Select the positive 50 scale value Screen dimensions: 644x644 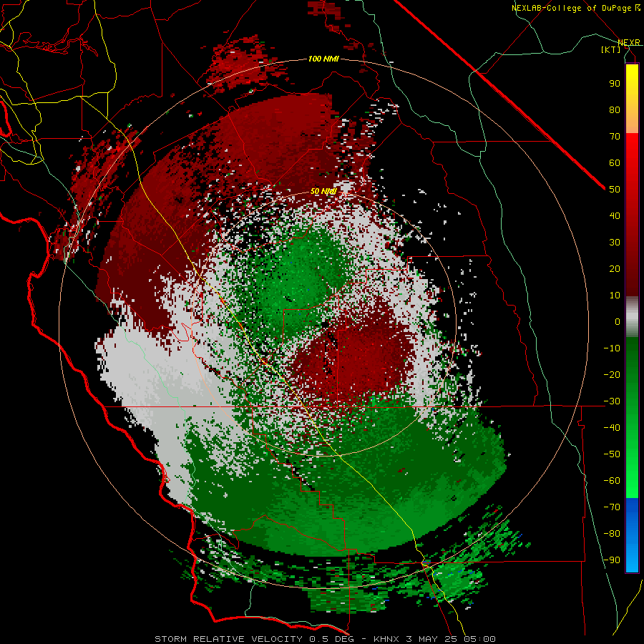615,190
